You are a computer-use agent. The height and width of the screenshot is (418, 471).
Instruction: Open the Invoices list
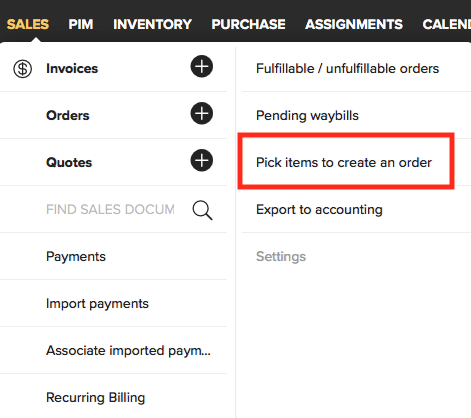[72, 69]
